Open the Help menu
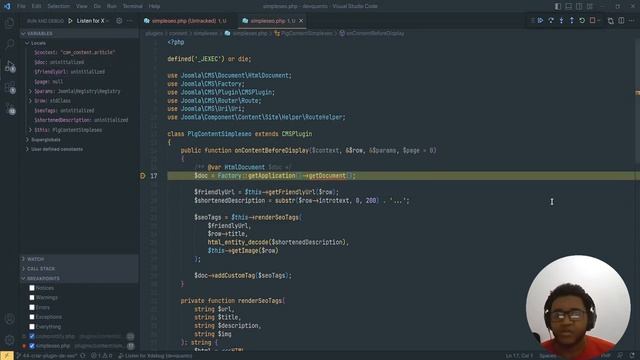The width and height of the screenshot is (640, 360). [x=154, y=7]
